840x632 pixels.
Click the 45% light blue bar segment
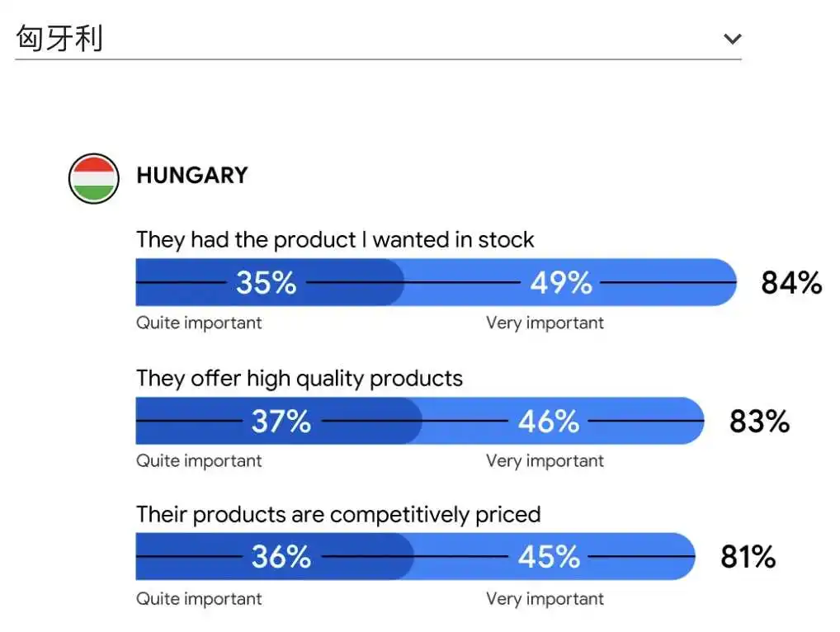[554, 556]
